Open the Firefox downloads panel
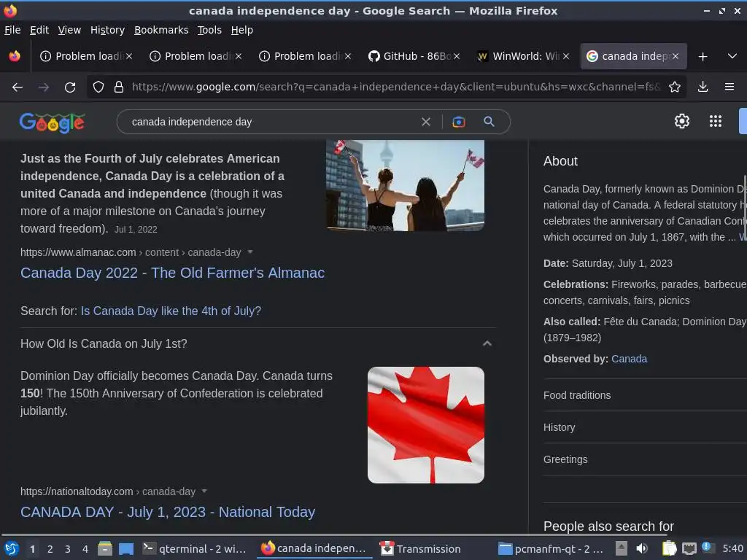This screenshot has width=747, height=560. click(703, 87)
